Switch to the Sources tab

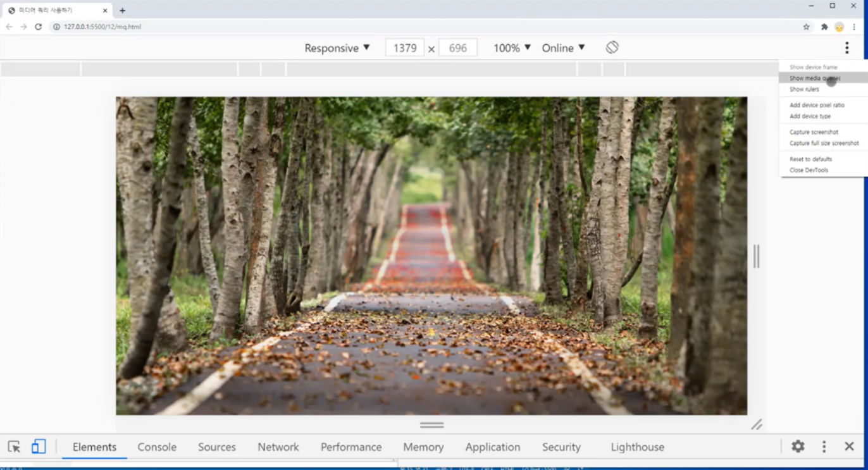pyautogui.click(x=216, y=447)
